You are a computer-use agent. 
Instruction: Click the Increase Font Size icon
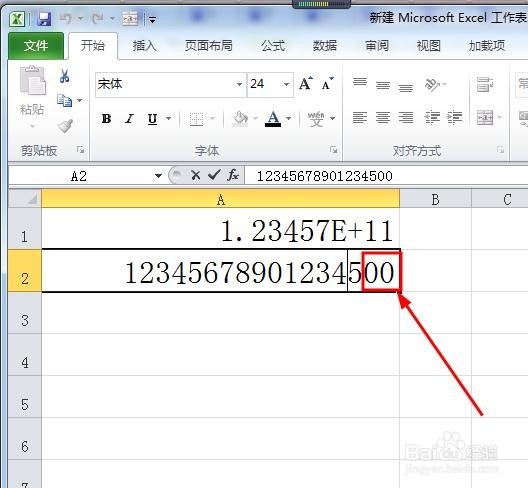[x=306, y=84]
